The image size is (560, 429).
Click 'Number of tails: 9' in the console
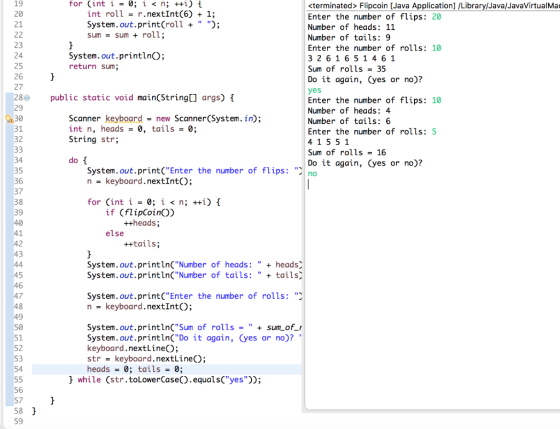pos(349,38)
